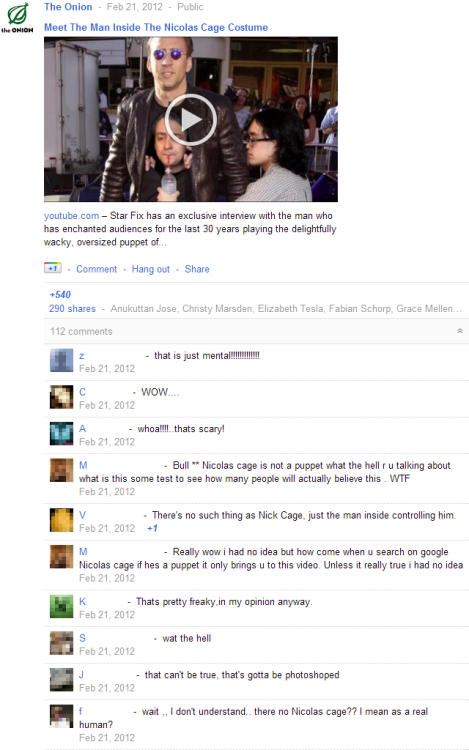The width and height of the screenshot is (469, 750).
Task: Click the avatar of commenter C
Action: pos(62,397)
